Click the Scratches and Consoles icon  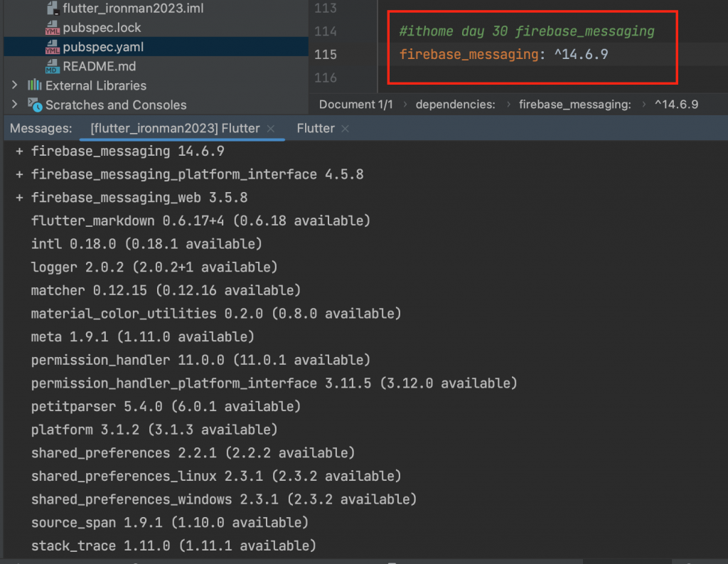pyautogui.click(x=35, y=105)
